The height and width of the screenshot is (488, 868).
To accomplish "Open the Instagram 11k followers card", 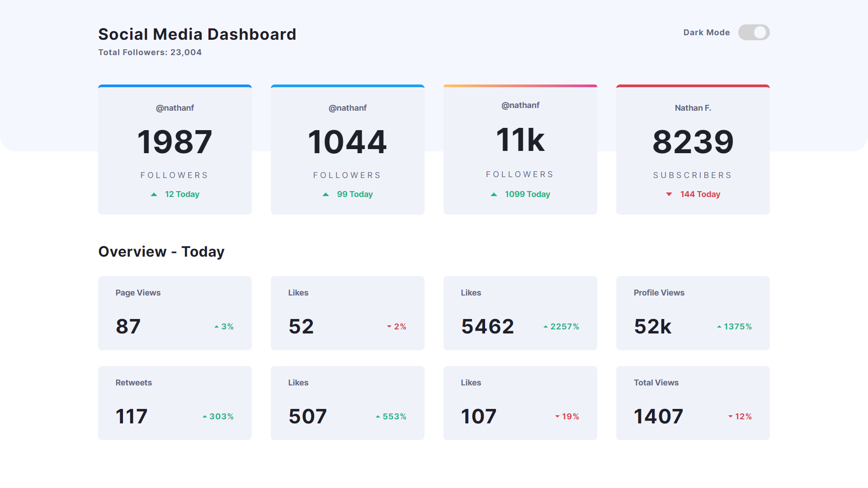I will click(x=520, y=149).
